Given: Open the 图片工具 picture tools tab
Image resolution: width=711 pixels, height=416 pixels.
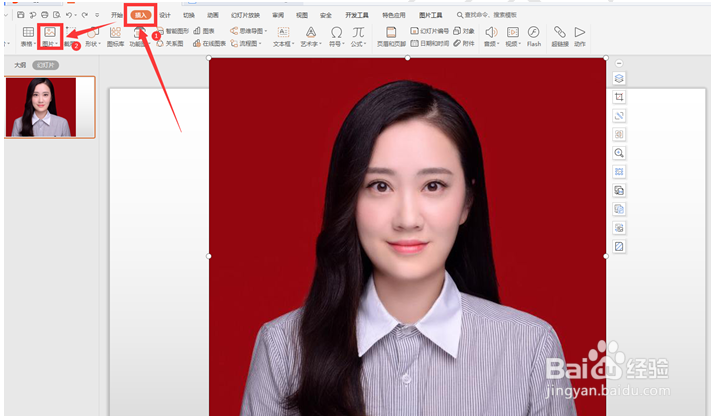Looking at the screenshot, I should 430,15.
